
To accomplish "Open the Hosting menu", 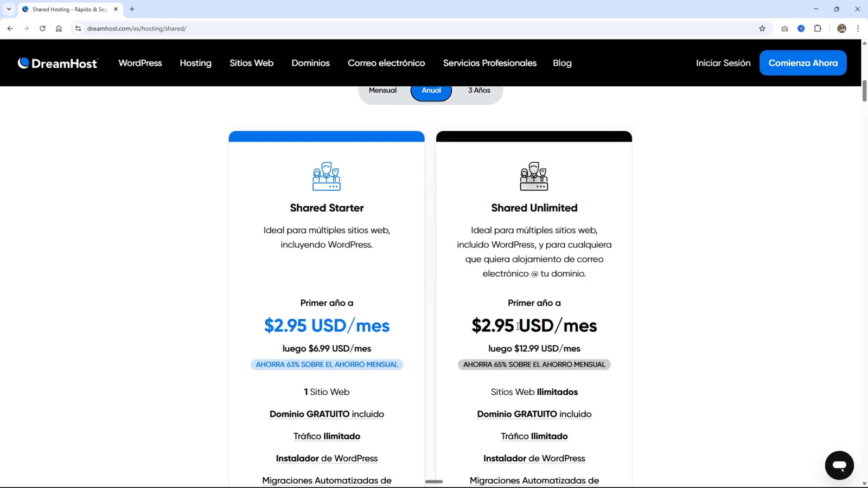I will point(196,63).
